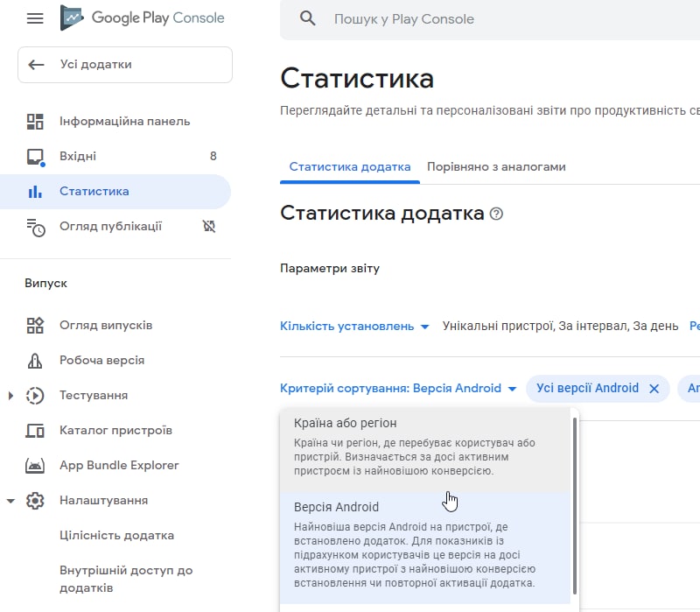Viewport: 700px width, 612px height.
Task: Open Критерій сортування: Версія Android dropdown
Action: pos(398,388)
